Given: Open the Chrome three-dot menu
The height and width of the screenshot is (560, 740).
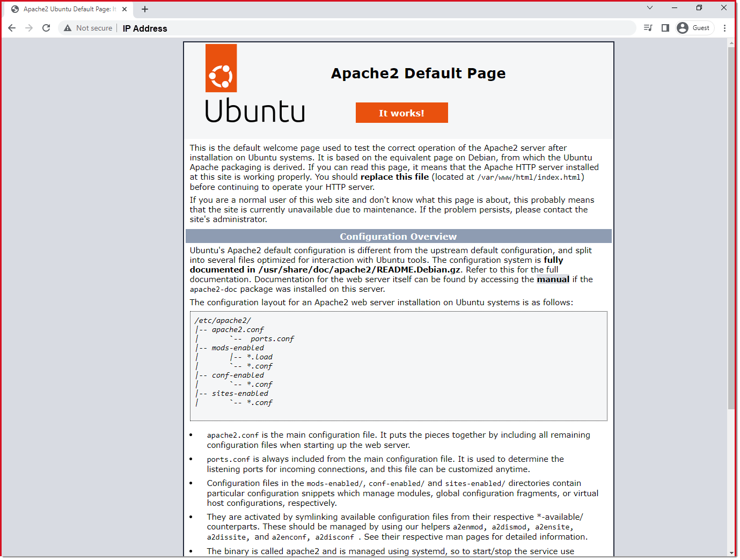Looking at the screenshot, I should tap(724, 28).
